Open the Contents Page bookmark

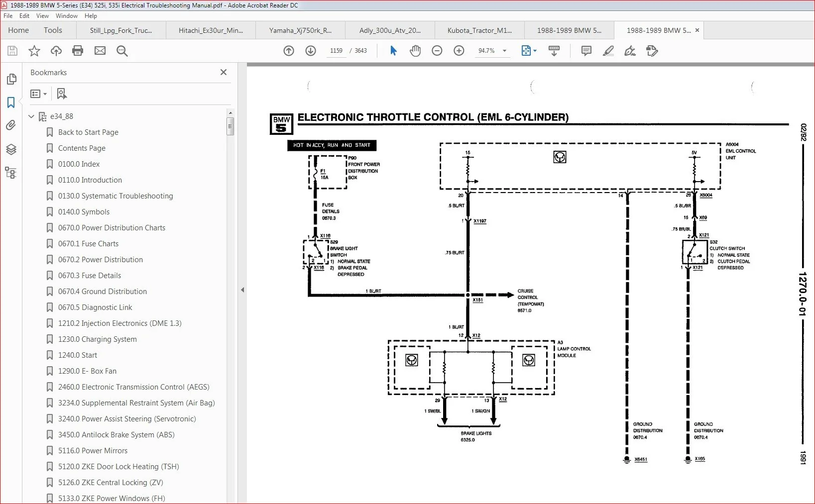[82, 148]
